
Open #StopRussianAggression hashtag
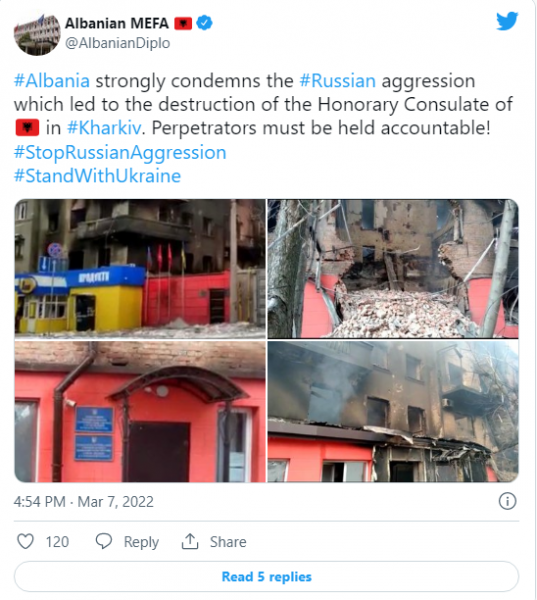[x=120, y=152]
